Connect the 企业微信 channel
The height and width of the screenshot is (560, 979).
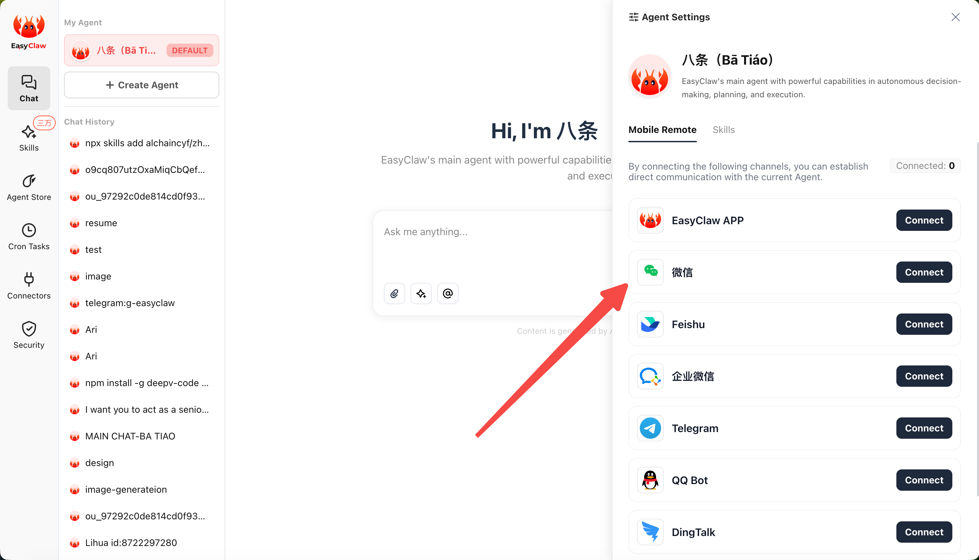click(924, 376)
